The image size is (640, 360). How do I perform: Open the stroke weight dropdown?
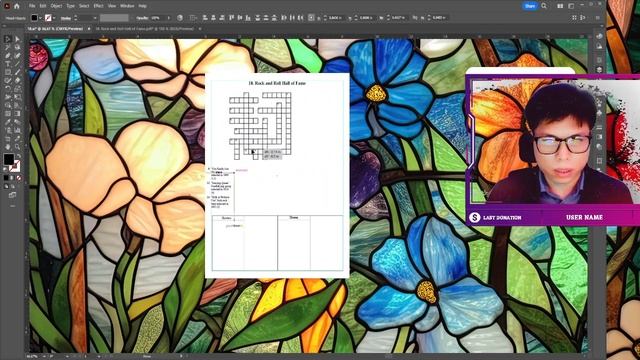click(x=95, y=18)
